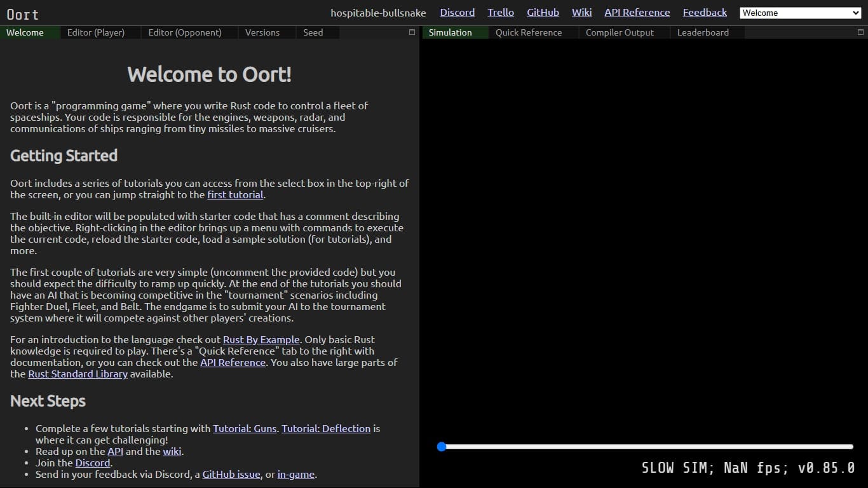Click the Oort logo title
This screenshot has width=868, height=488.
pyautogui.click(x=23, y=14)
